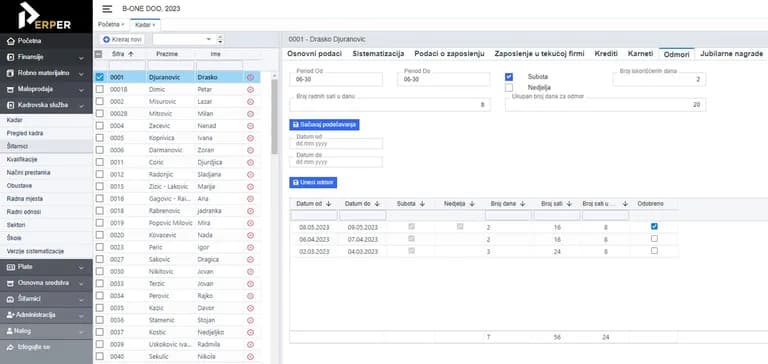Enable the Nedjelja checkbox setting
Image resolution: width=768 pixels, height=364 pixels.
[x=509, y=88]
